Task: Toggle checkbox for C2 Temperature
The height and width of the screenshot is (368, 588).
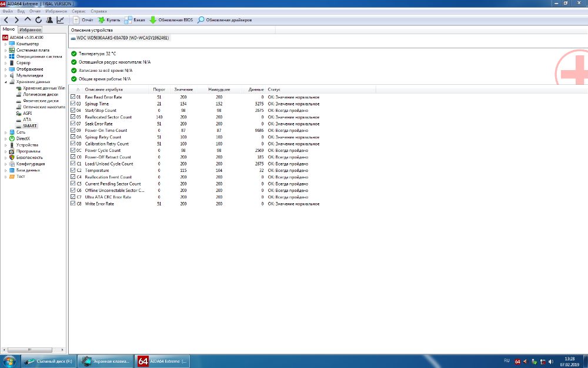Action: point(73,171)
